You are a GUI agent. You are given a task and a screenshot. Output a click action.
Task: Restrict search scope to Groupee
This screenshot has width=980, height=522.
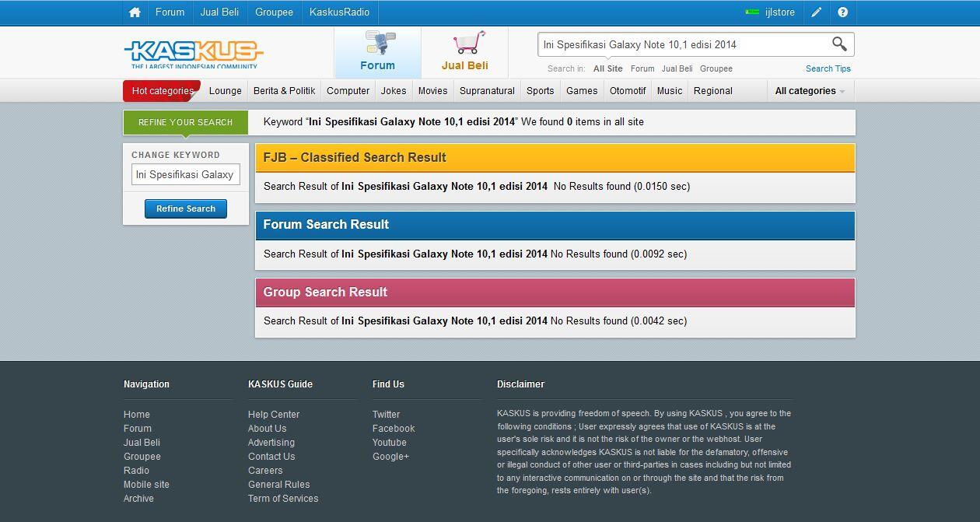716,68
